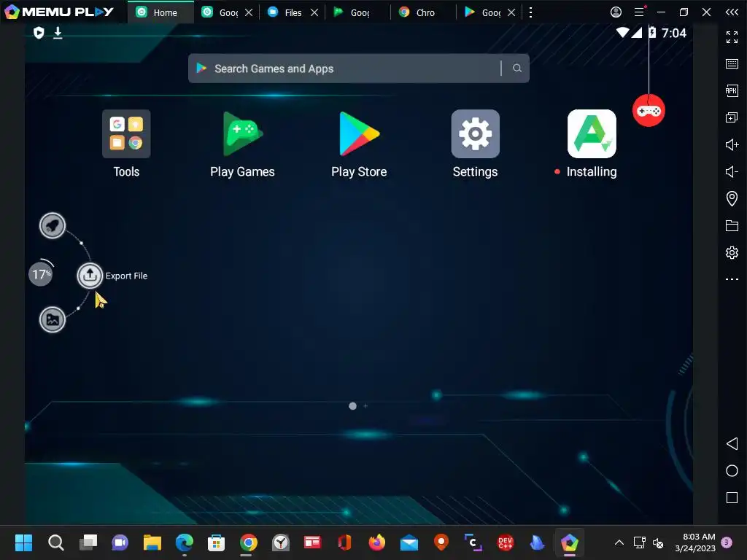The image size is (747, 560).
Task: Open MEmu settings gear in the sidebar
Action: tap(732, 252)
